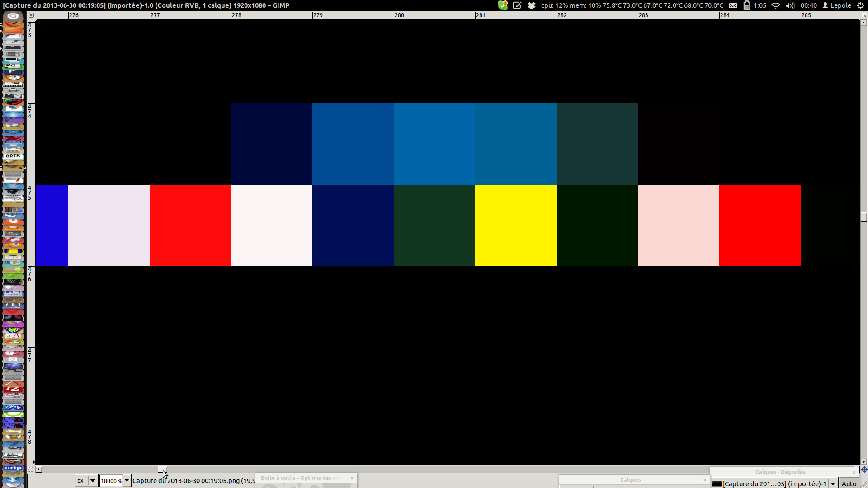The width and height of the screenshot is (868, 488).
Task: Toggle the Auto follow-image button
Action: point(849,483)
